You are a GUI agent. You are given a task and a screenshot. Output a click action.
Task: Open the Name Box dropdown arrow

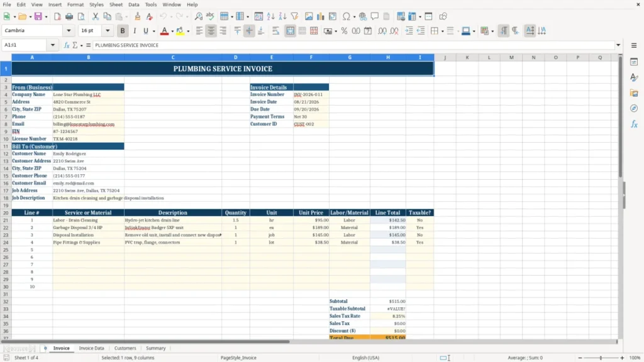[53, 45]
